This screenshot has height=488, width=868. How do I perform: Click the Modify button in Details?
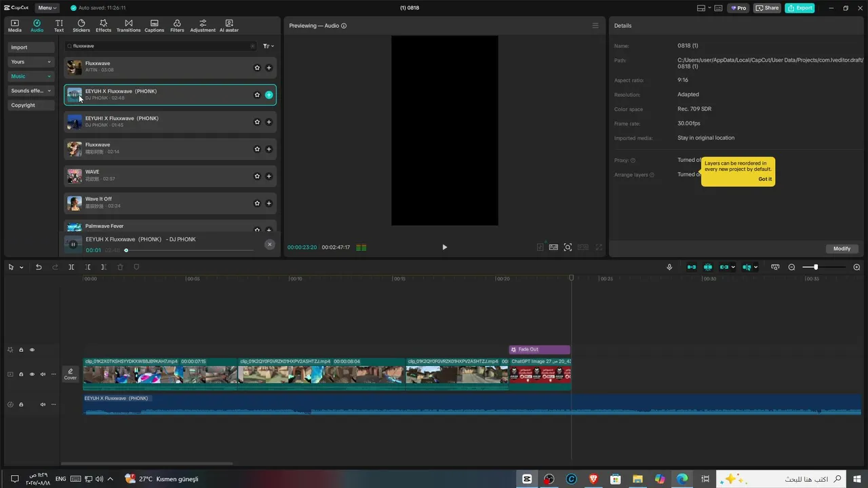pyautogui.click(x=842, y=249)
